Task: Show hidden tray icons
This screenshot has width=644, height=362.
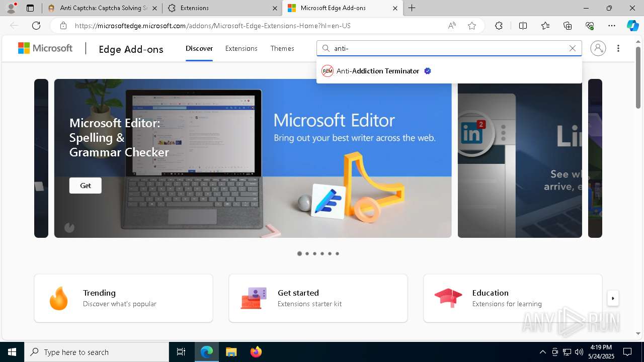Action: (x=542, y=352)
